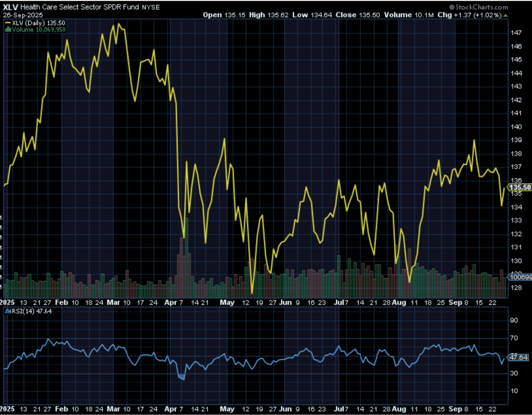The image size is (532, 415).
Task: Click the volume value tag on right axis
Action: coord(520,277)
